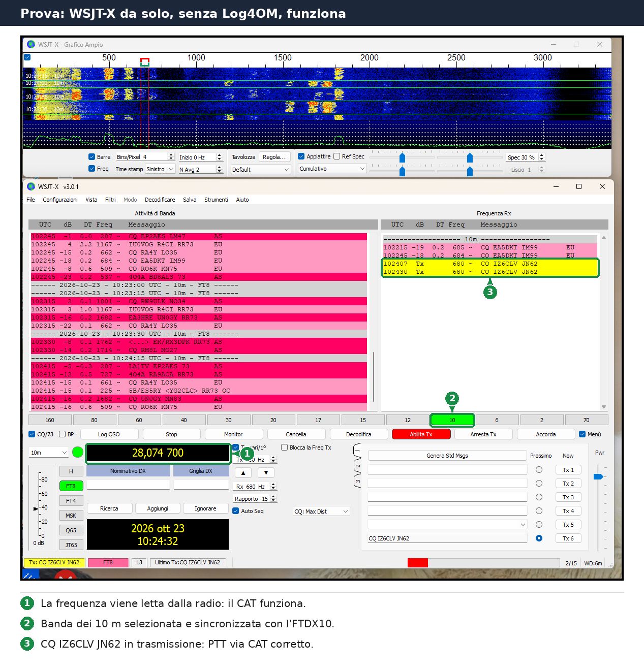Open the Decodificare menu

160,200
